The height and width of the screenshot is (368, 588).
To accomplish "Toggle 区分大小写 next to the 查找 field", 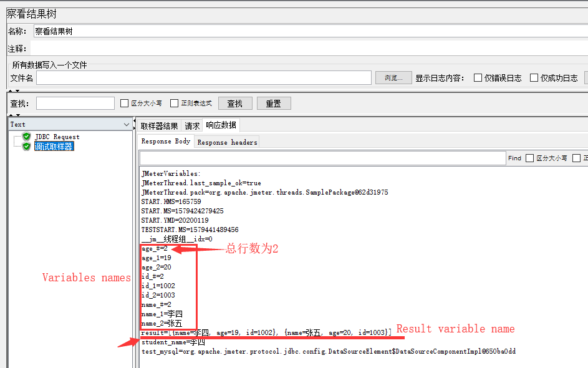I will click(x=125, y=104).
